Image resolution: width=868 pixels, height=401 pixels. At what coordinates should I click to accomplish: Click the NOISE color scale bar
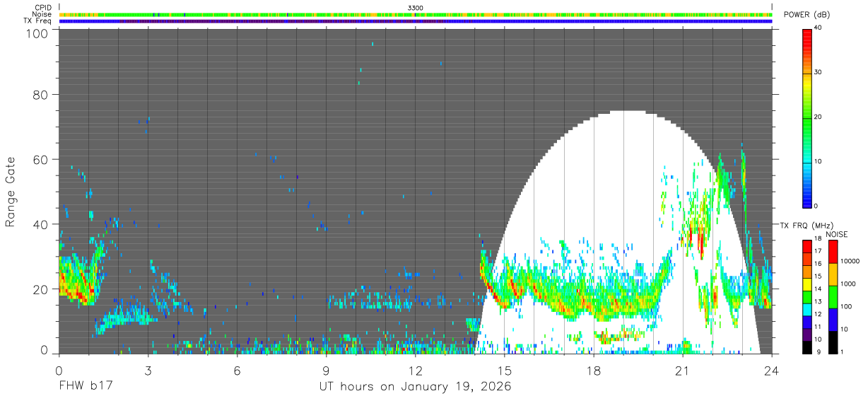pyautogui.click(x=833, y=296)
